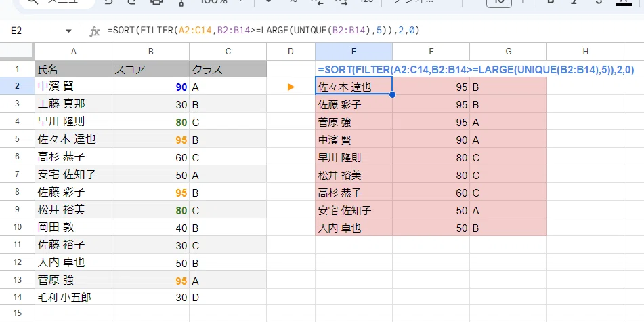
Task: Open the name box dropdown arrow
Action: tap(68, 31)
